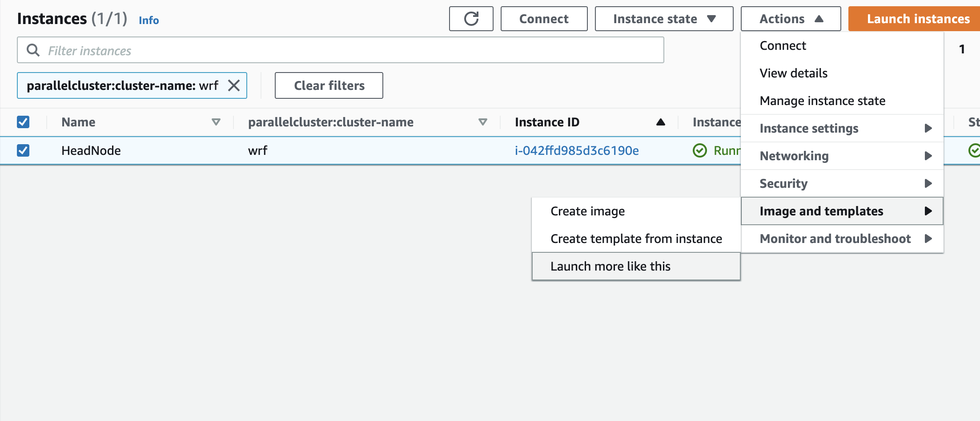Click the refresh instances icon button

click(x=471, y=19)
